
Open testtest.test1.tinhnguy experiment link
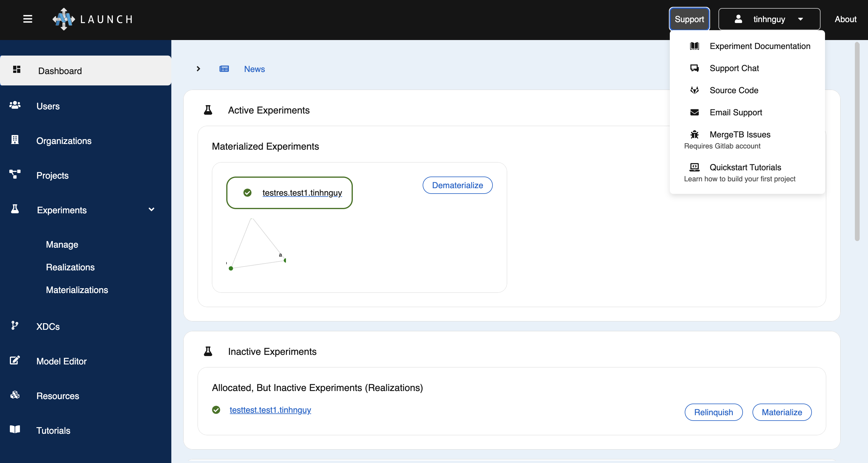click(x=270, y=410)
